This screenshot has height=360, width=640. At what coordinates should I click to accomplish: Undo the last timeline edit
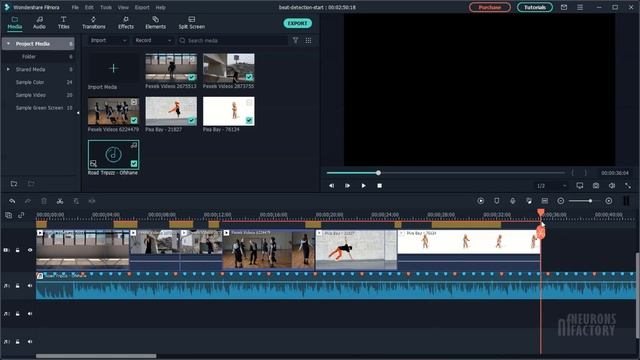click(x=12, y=201)
